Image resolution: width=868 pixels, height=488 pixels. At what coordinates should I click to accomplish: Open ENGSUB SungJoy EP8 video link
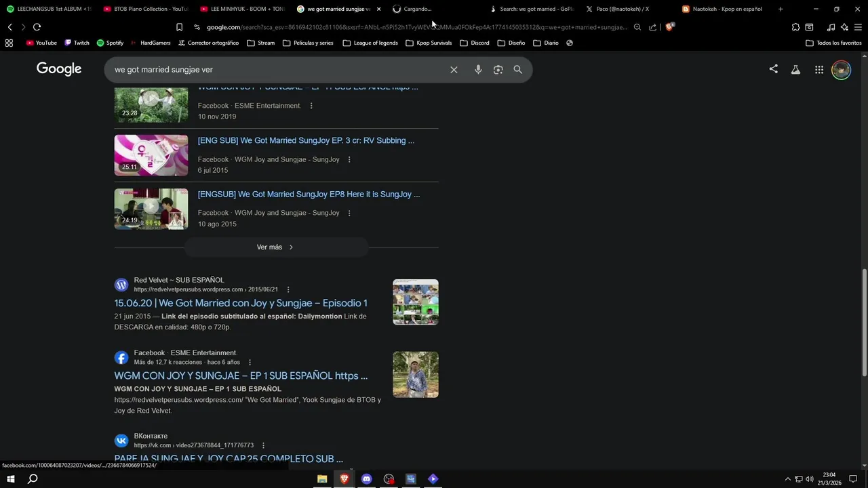[309, 194]
